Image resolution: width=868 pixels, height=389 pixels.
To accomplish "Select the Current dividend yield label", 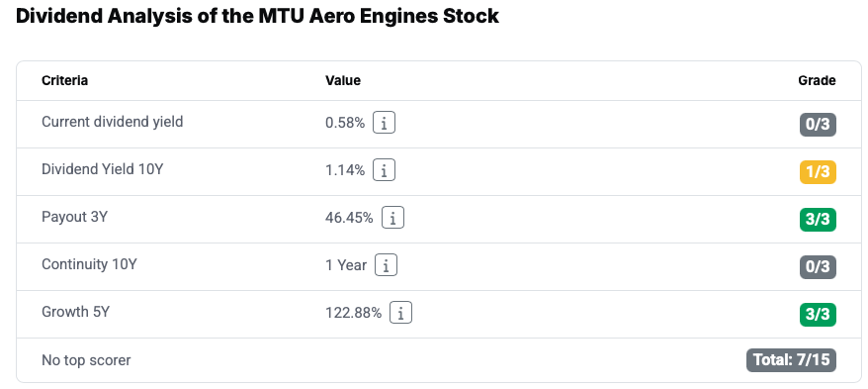I will tap(113, 122).
